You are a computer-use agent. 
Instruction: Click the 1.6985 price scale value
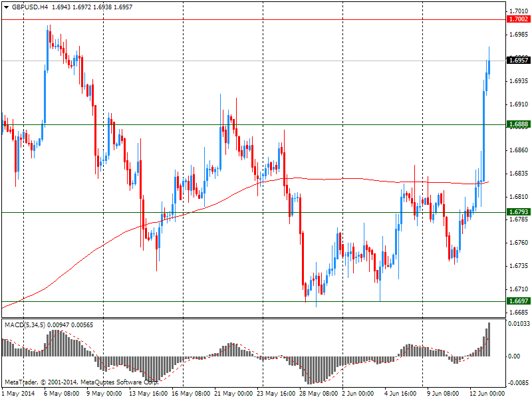click(519, 35)
